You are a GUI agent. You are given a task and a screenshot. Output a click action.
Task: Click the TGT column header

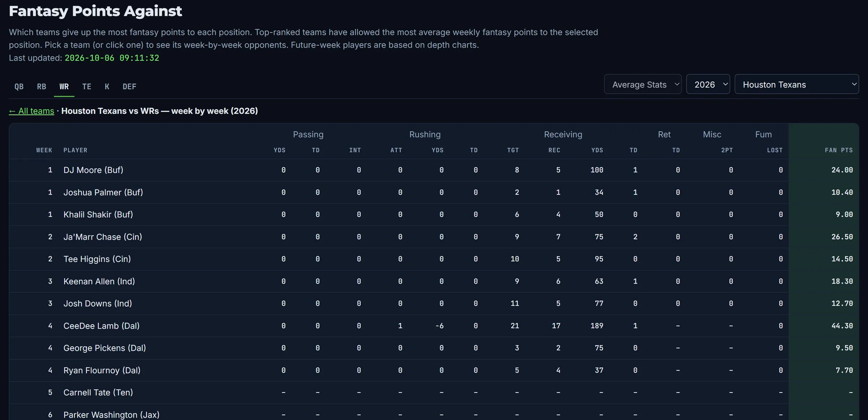tap(513, 150)
